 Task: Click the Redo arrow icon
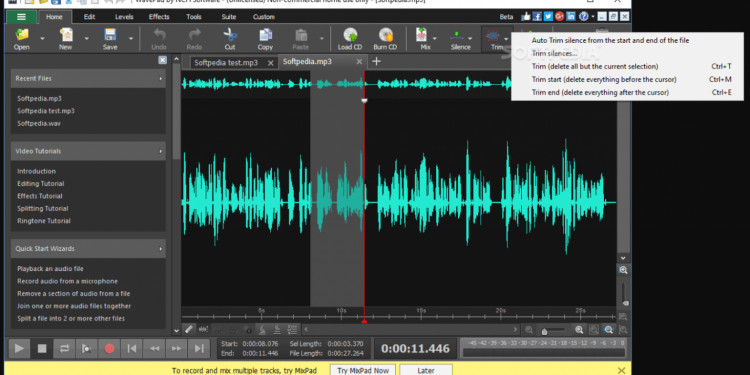click(x=194, y=35)
